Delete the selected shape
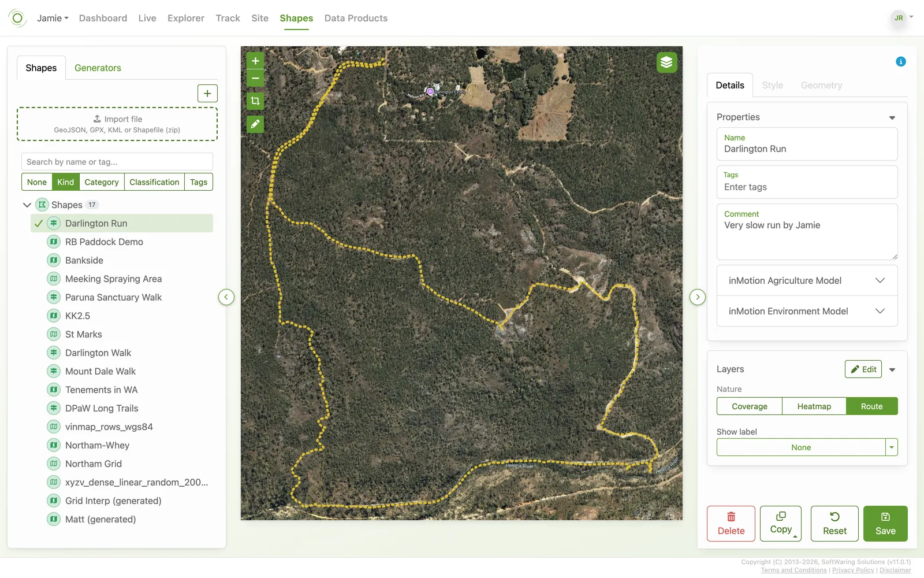The width and height of the screenshot is (924, 578). pos(731,524)
